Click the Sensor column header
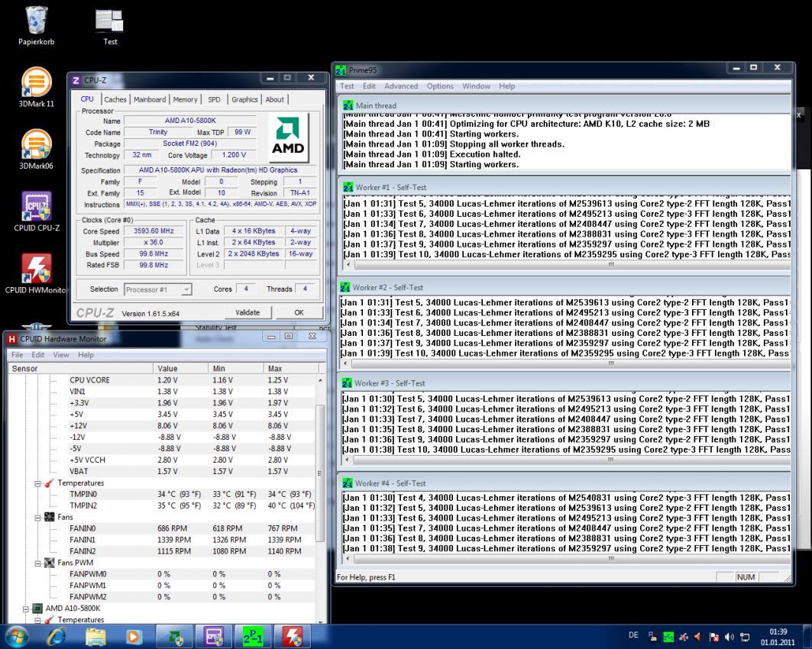Viewport: 812px width, 649px height. pos(81,369)
